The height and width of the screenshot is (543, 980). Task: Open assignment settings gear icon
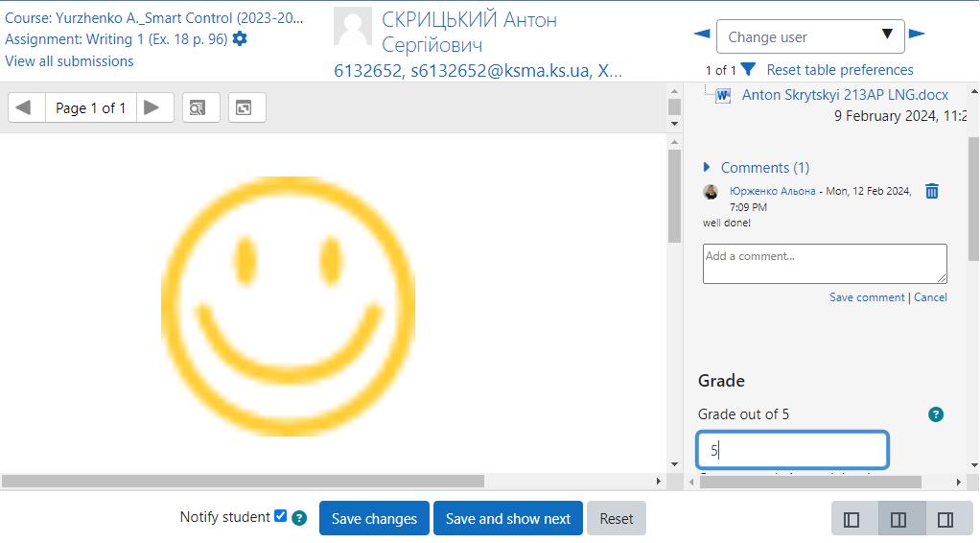pos(240,39)
